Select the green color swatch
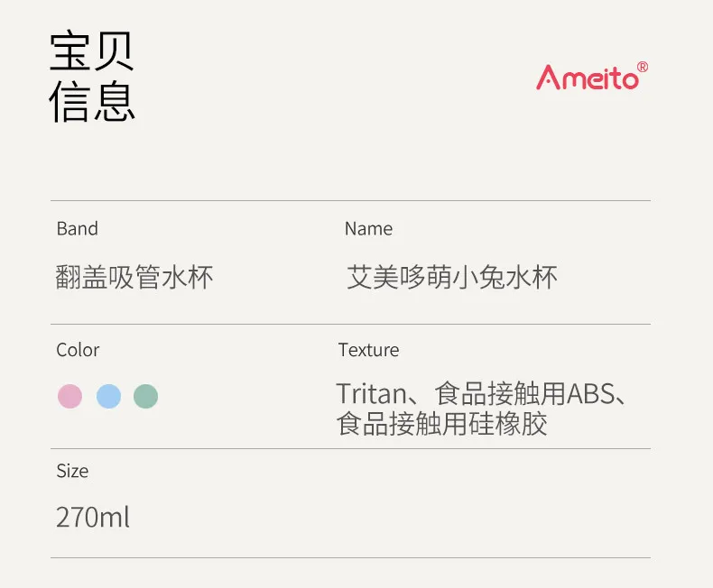 [146, 396]
